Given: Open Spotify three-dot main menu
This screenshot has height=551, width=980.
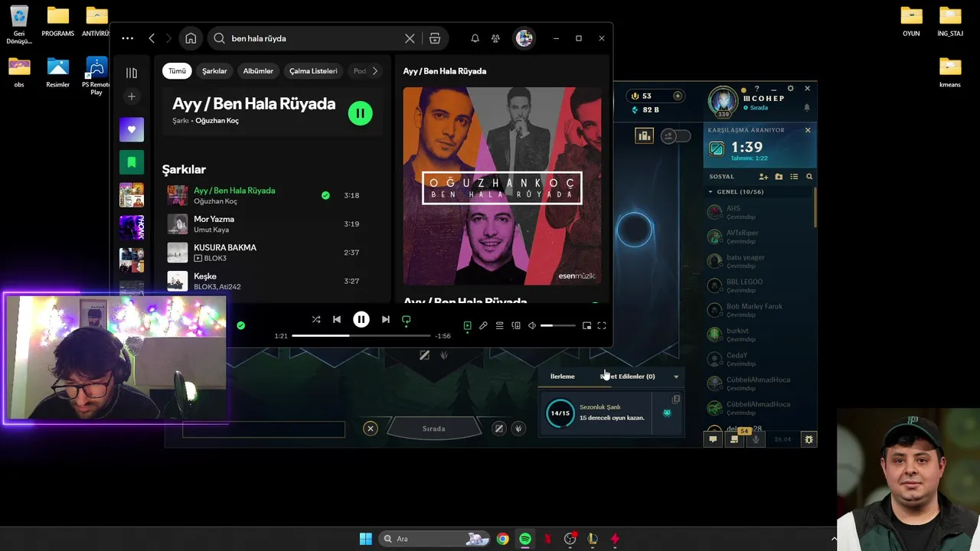Looking at the screenshot, I should (x=127, y=38).
